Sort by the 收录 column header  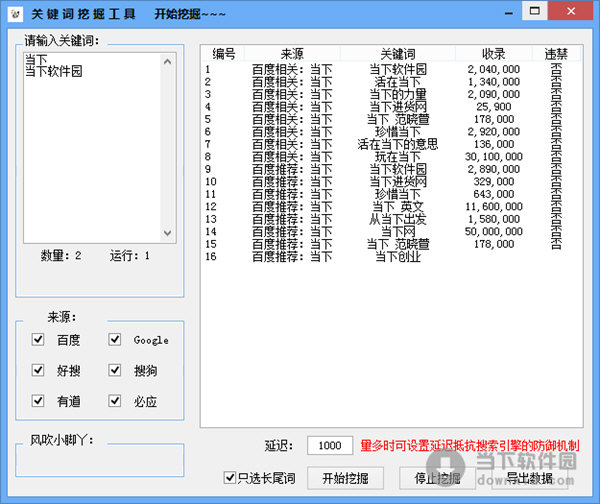point(494,54)
